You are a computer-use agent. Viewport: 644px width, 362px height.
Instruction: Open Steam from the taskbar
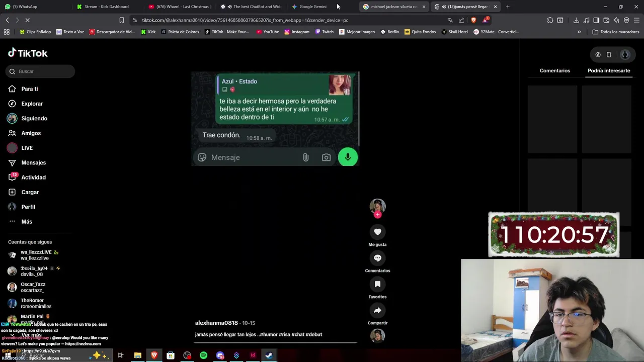(269, 355)
